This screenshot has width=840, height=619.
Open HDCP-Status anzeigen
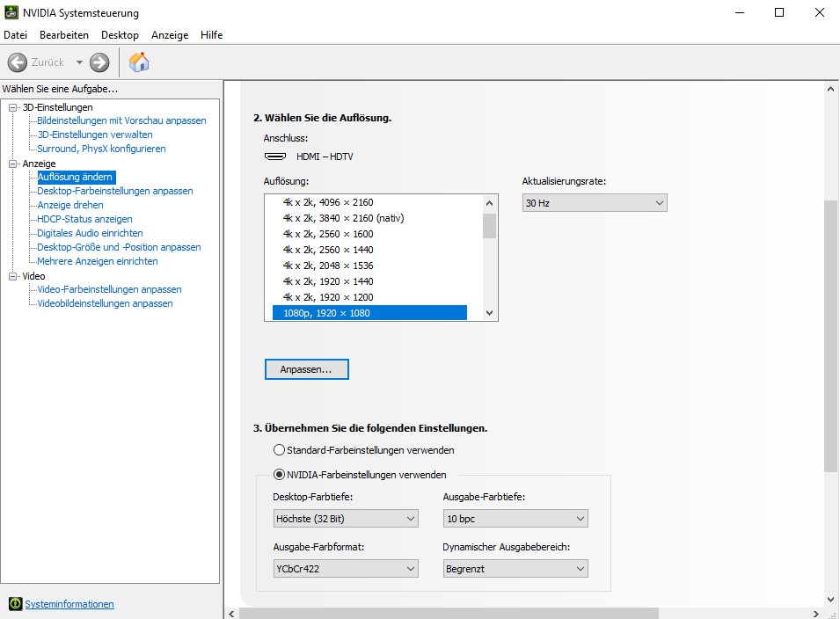pos(84,218)
